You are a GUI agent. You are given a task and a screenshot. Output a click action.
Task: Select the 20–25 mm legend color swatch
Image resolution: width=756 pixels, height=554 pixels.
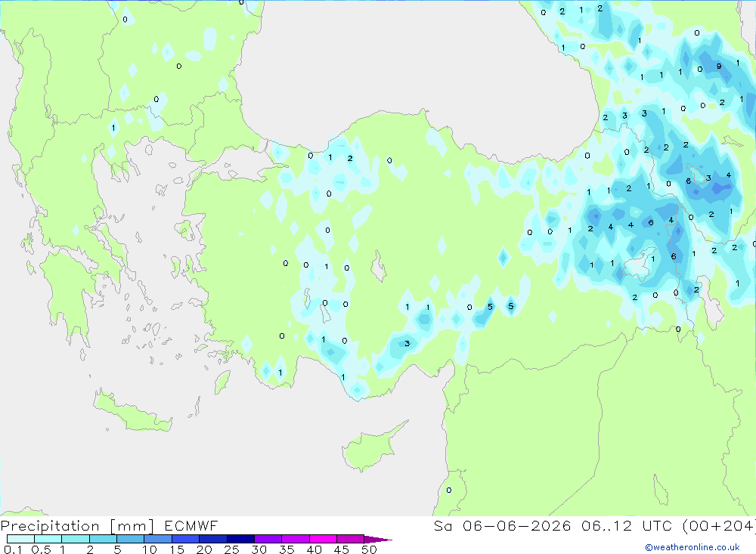click(213, 539)
